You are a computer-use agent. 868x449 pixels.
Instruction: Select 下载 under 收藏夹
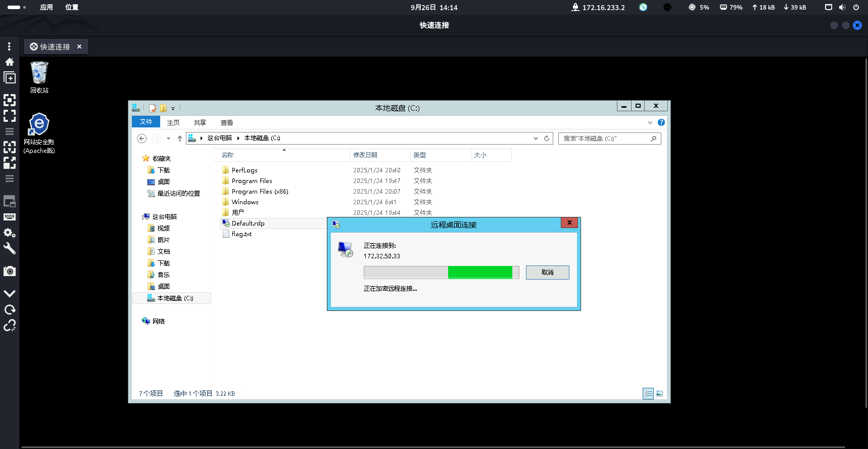tap(164, 170)
